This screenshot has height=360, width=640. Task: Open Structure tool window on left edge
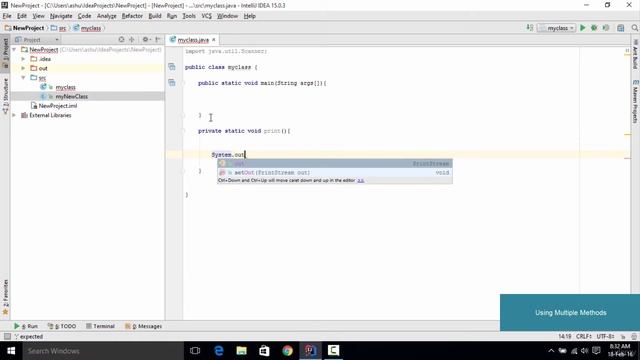[x=5, y=96]
